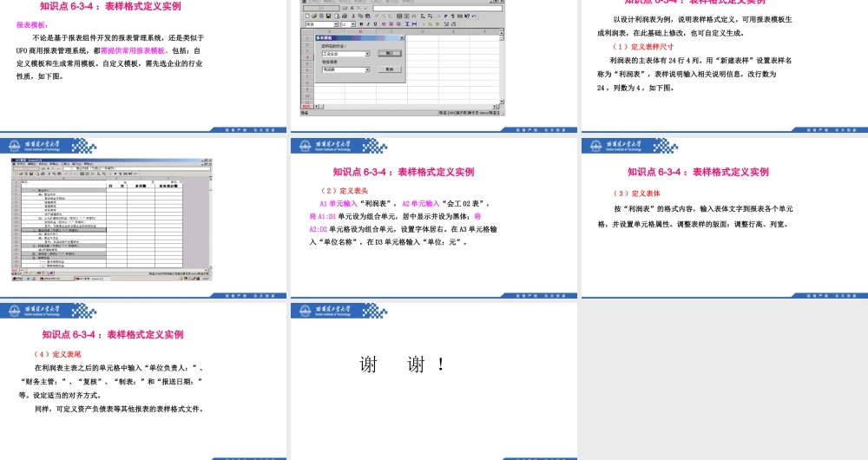The height and width of the screenshot is (460, 868).
Task: Click the up arrow of the spreadsheet vertical scrollbar
Action: click(x=502, y=33)
